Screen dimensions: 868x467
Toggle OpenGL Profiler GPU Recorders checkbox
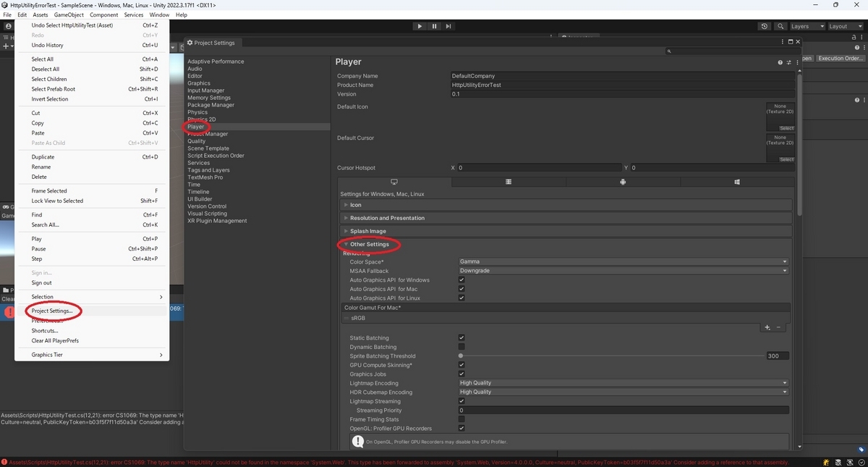tap(461, 429)
